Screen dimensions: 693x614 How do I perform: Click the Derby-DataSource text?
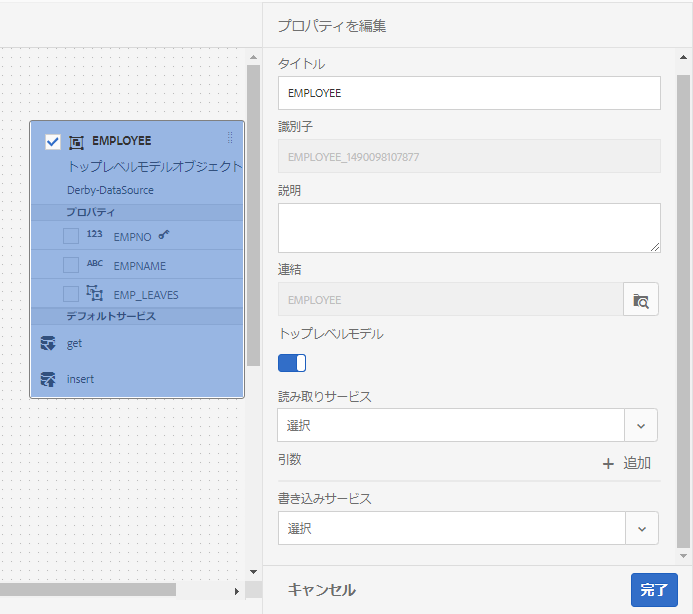(x=110, y=190)
